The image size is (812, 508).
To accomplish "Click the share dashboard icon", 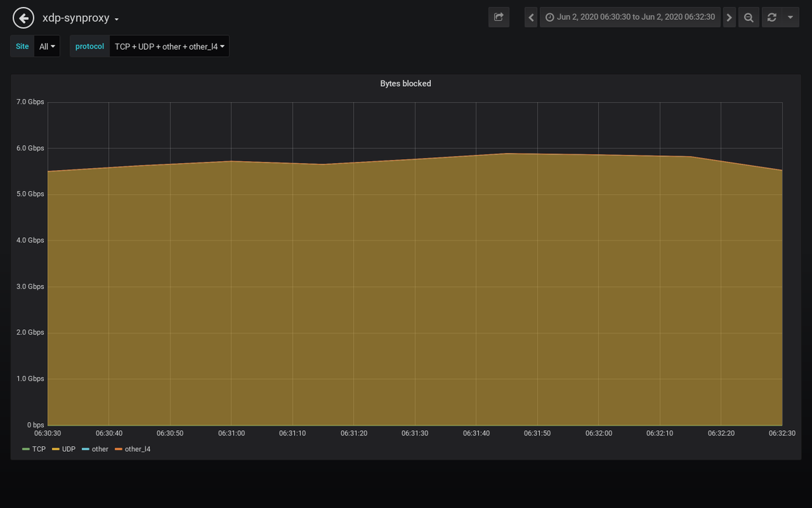I will coord(499,17).
